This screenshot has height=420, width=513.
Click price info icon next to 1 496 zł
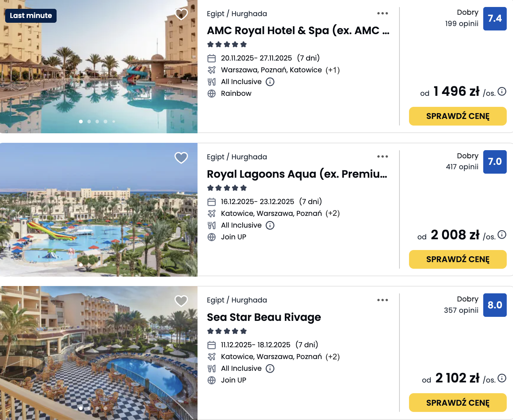(x=502, y=91)
